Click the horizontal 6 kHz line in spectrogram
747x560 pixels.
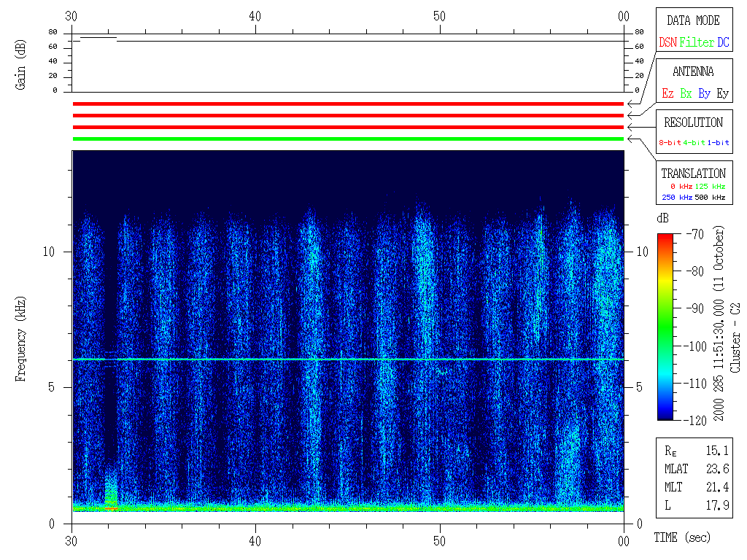pos(348,359)
